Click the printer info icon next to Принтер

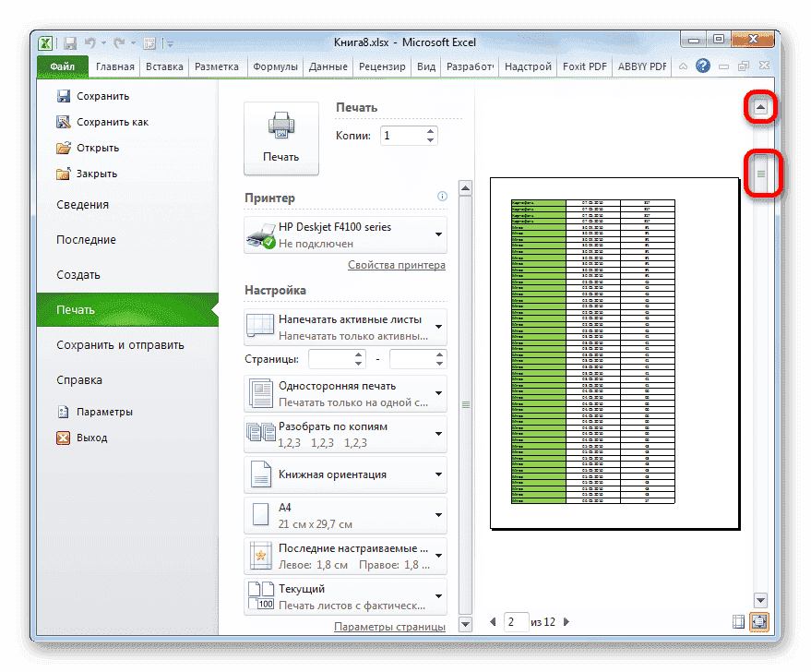pyautogui.click(x=441, y=197)
